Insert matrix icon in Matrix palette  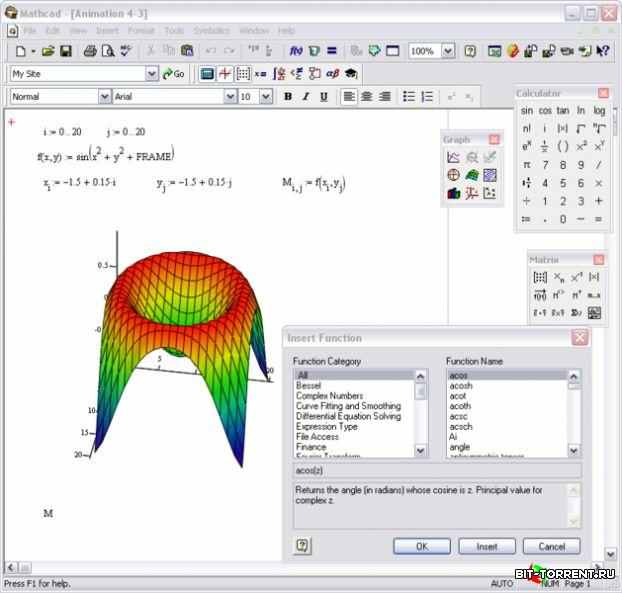pyautogui.click(x=540, y=277)
